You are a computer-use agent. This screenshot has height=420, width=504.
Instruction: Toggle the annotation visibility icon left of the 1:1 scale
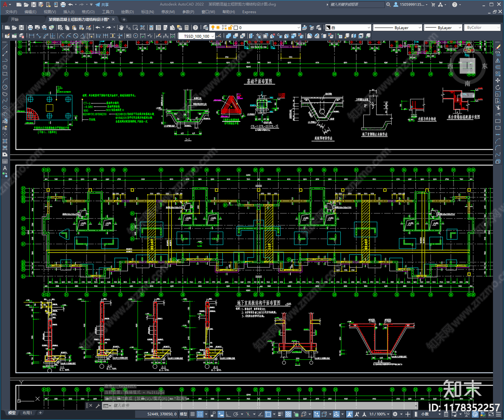click(349, 414)
